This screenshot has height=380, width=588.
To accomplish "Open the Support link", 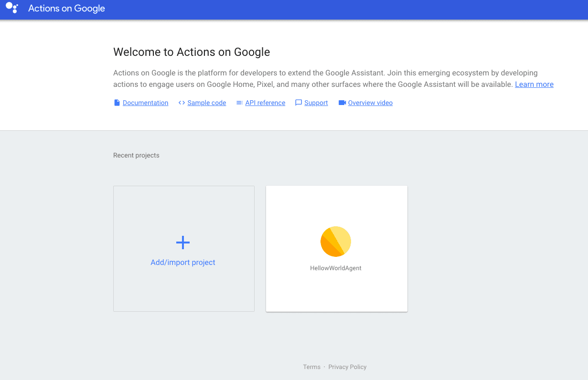I will pyautogui.click(x=316, y=103).
